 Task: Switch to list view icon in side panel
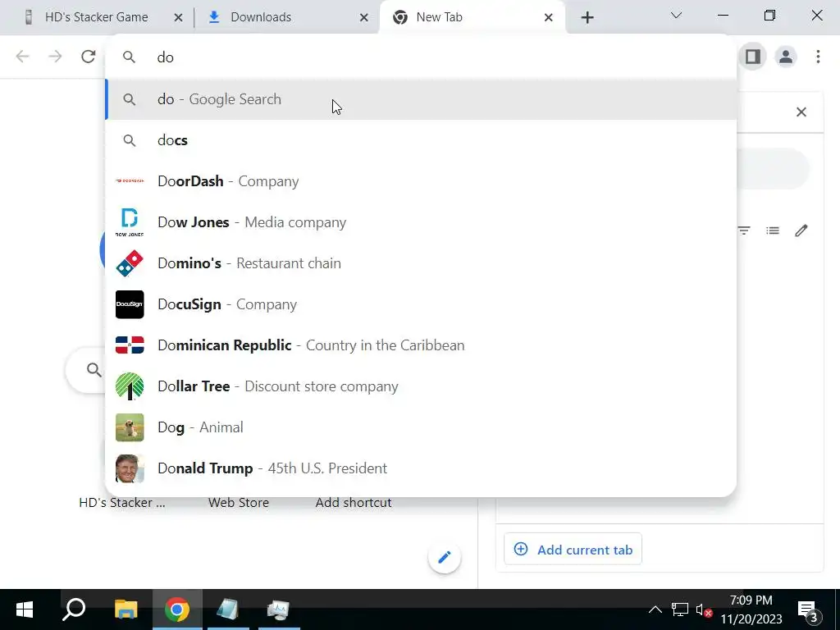pos(773,231)
